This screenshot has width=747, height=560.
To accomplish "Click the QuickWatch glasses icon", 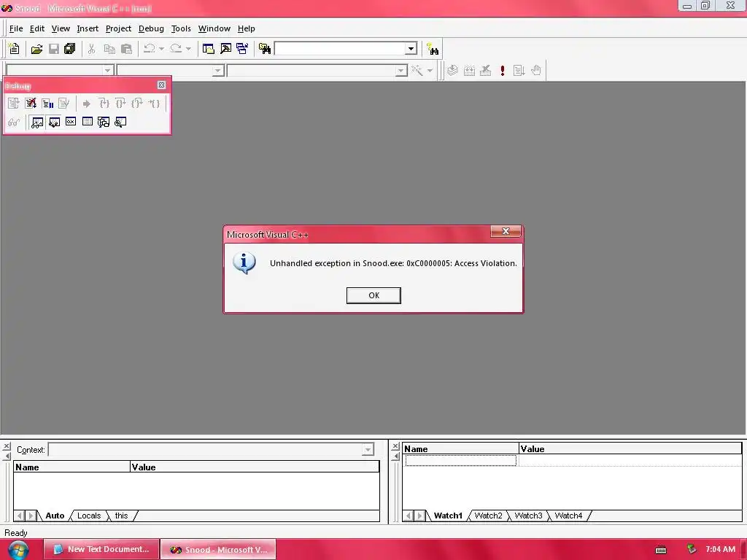I will click(x=13, y=122).
